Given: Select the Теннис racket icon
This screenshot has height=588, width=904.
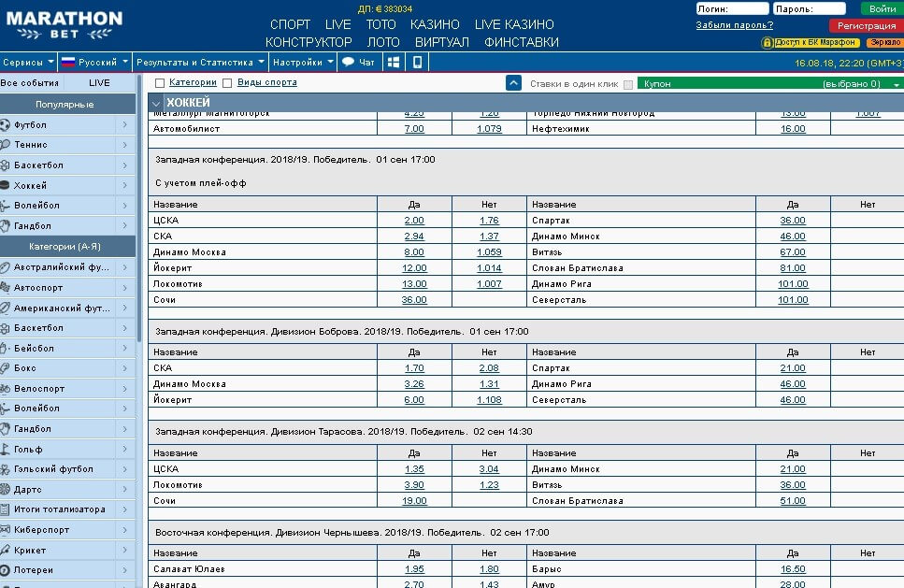Looking at the screenshot, I should [x=6, y=145].
